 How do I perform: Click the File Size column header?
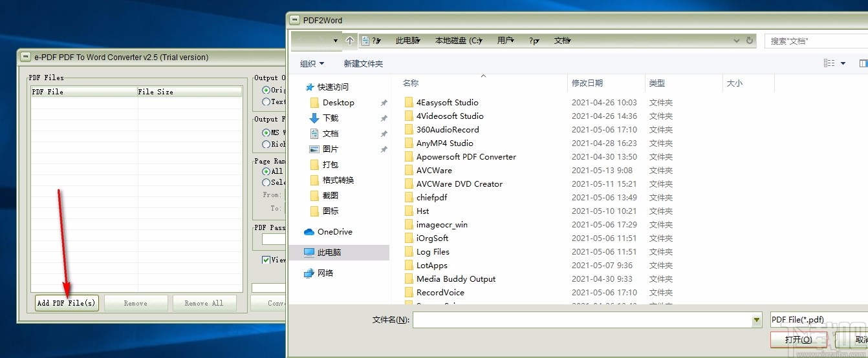tap(190, 92)
